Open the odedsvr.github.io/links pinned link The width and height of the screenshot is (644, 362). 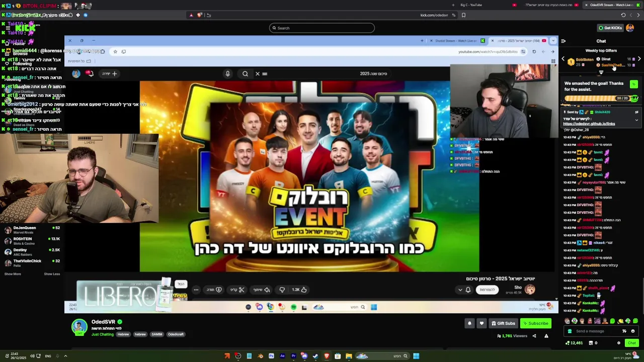click(x=589, y=124)
